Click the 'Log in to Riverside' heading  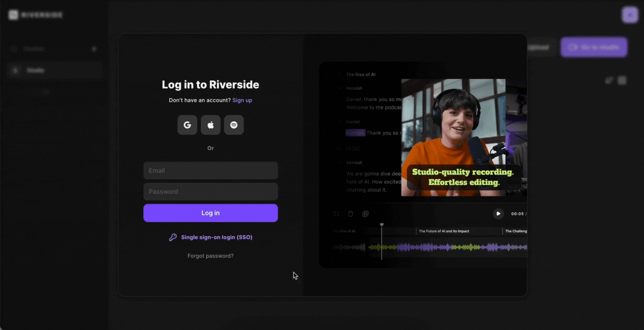(210, 85)
